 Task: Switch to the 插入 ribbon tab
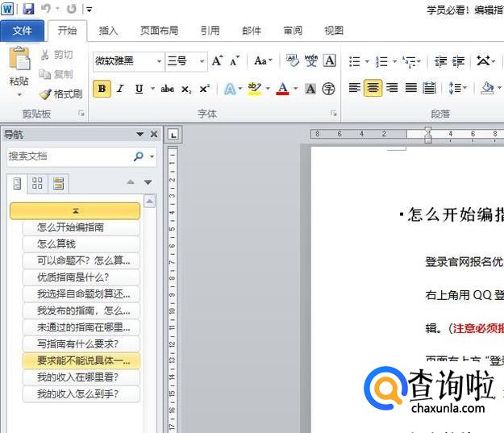(x=108, y=31)
